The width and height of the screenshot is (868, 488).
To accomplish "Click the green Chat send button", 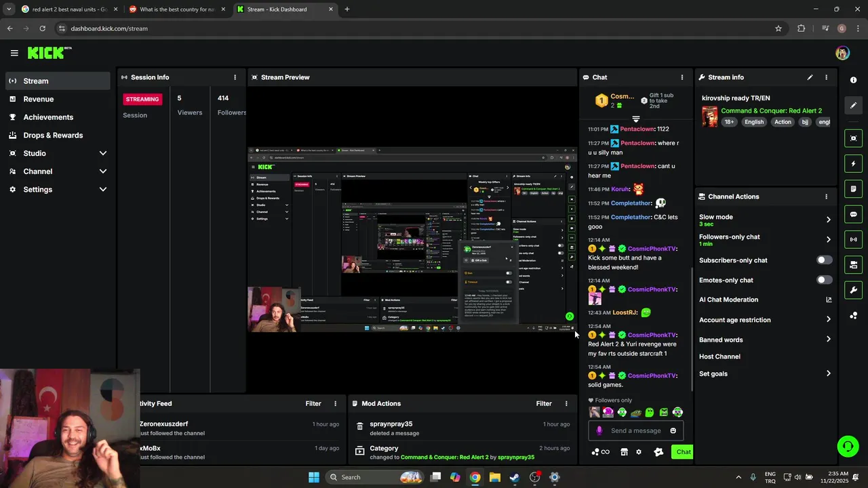I will tap(682, 452).
